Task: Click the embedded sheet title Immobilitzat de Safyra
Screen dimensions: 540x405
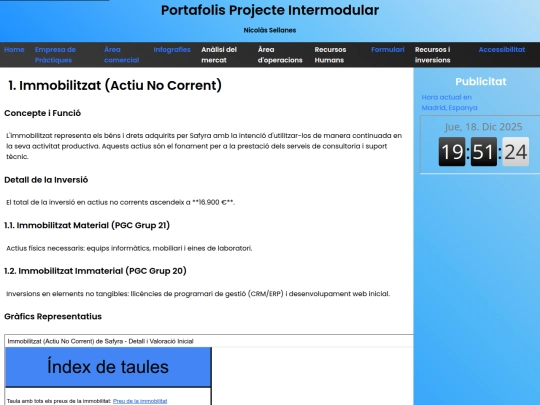Action: click(x=100, y=341)
